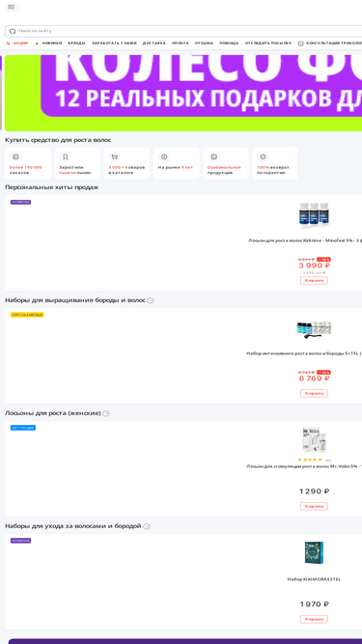Viewport: 362px width, 644px height.
Task: Open Наборы для выращивания бороды и волос heading
Action: 75,300
